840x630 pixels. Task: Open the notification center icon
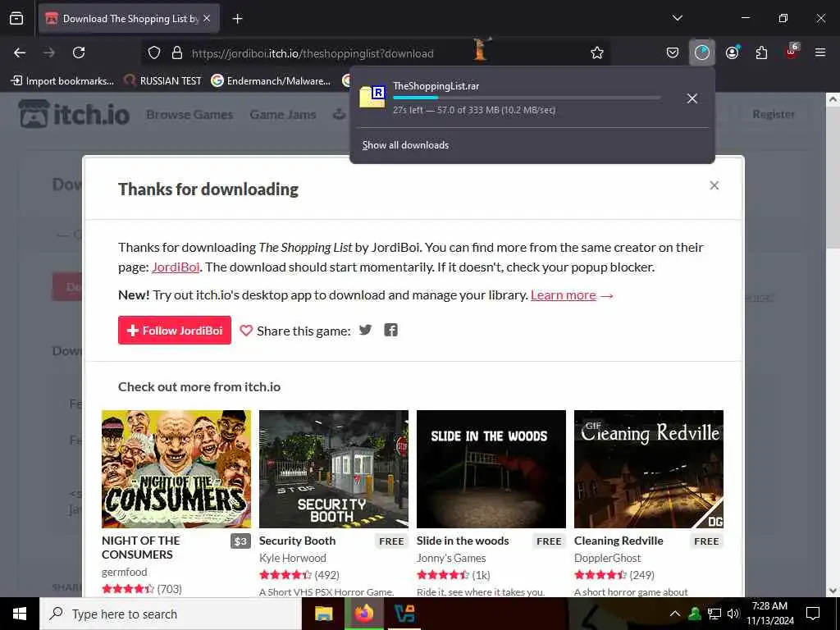(x=813, y=614)
